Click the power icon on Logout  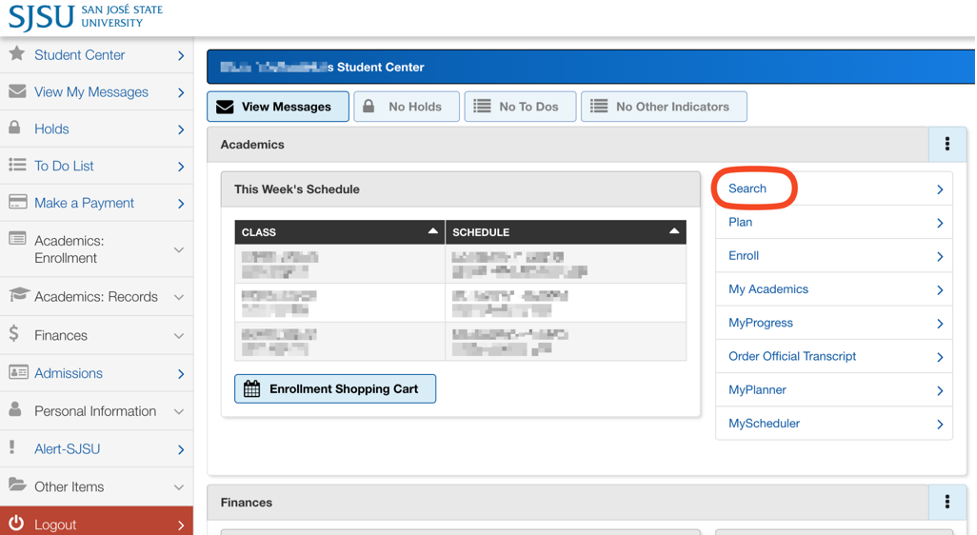point(16,524)
